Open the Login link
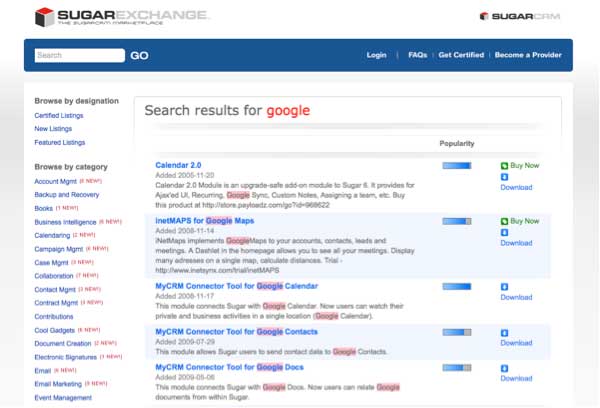The height and width of the screenshot is (408, 600). click(x=377, y=55)
